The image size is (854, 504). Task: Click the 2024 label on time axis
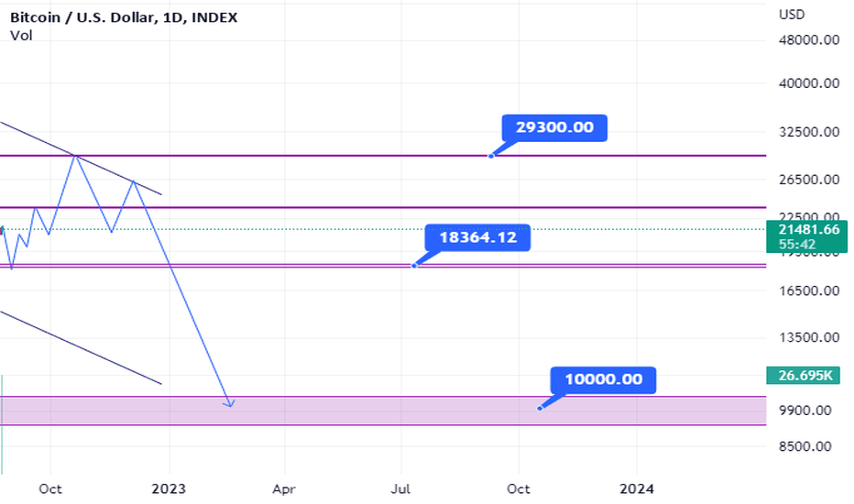click(x=637, y=488)
